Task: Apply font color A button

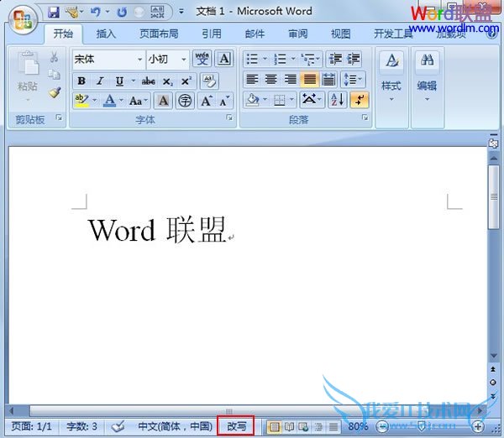Action: click(x=109, y=101)
